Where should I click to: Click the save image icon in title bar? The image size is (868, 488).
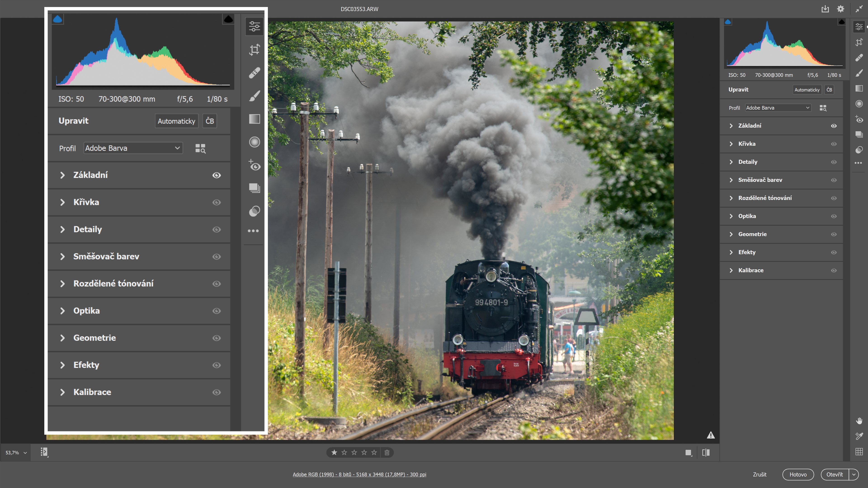pos(825,9)
